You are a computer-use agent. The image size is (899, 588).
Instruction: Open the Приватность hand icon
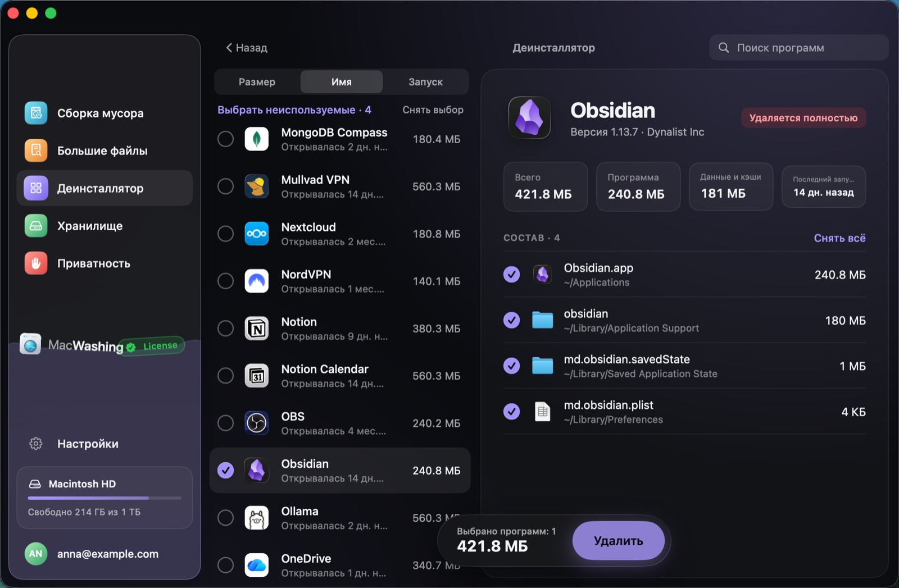36,263
